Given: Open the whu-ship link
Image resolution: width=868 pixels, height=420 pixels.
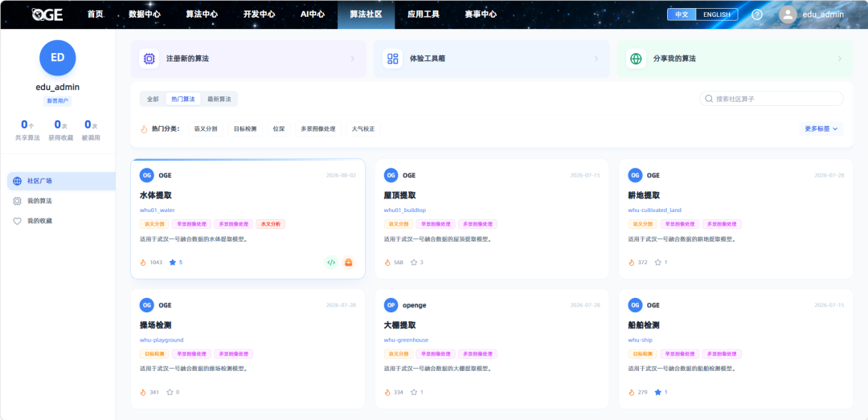Looking at the screenshot, I should tap(641, 340).
